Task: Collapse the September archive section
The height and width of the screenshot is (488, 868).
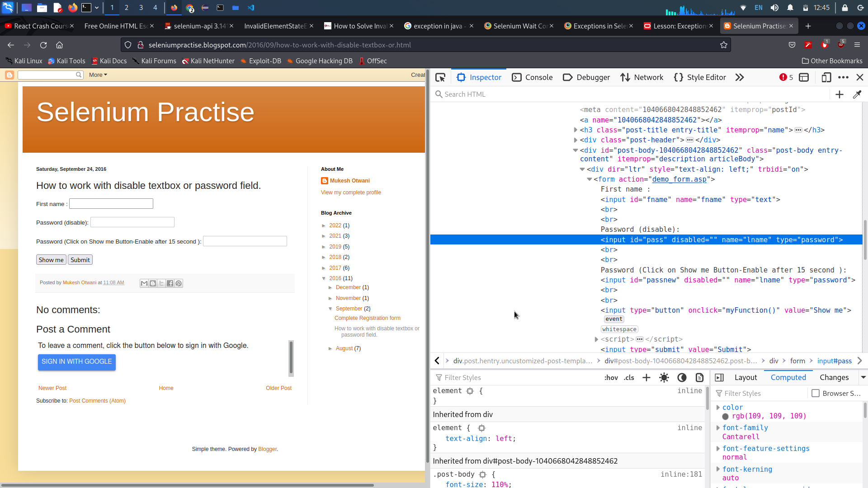Action: click(x=330, y=309)
